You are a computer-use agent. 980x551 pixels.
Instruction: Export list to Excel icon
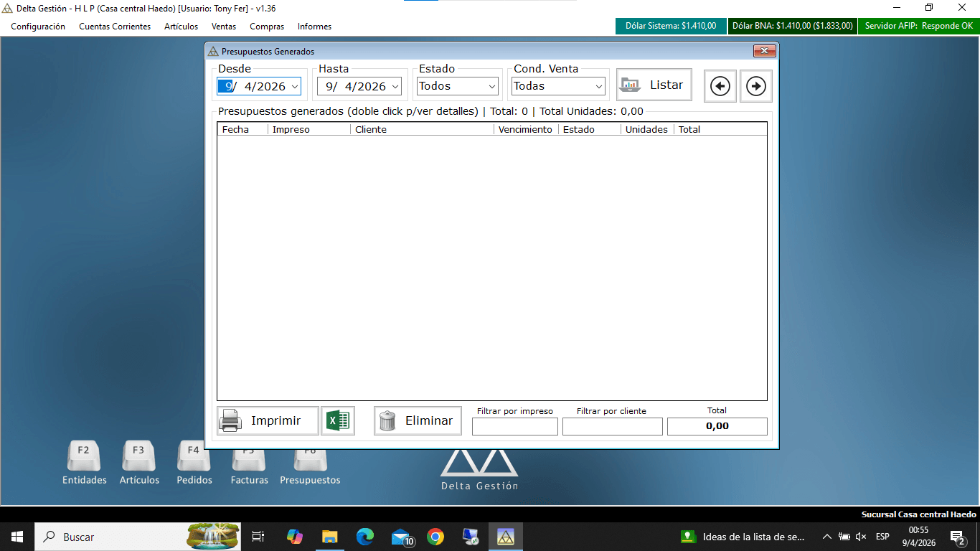(338, 421)
